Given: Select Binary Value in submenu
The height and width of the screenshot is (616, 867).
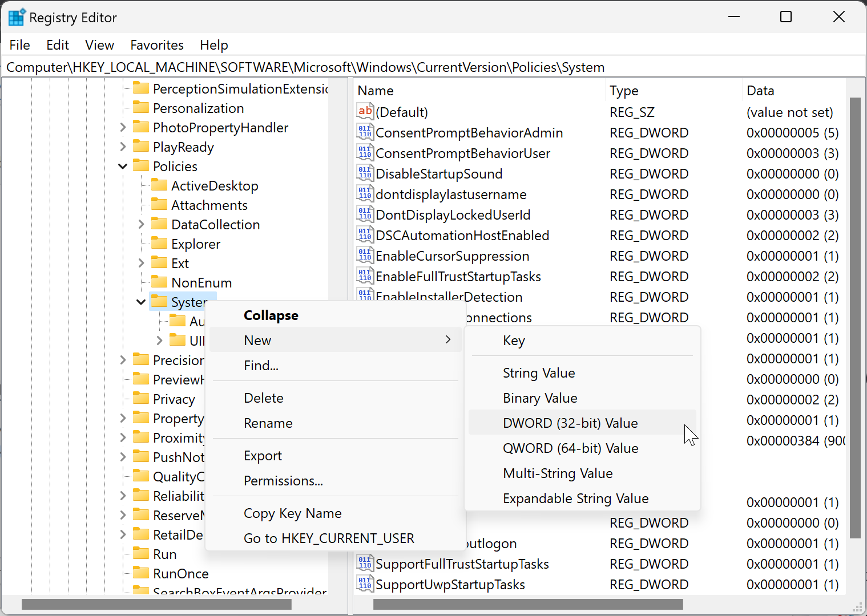Looking at the screenshot, I should tap(582, 398).
